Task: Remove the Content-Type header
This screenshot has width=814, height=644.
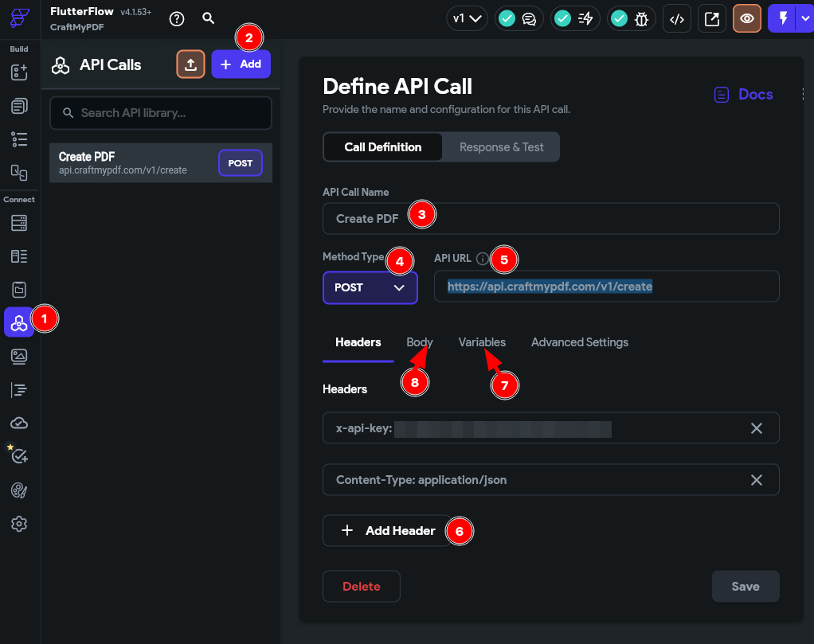Action: [757, 480]
